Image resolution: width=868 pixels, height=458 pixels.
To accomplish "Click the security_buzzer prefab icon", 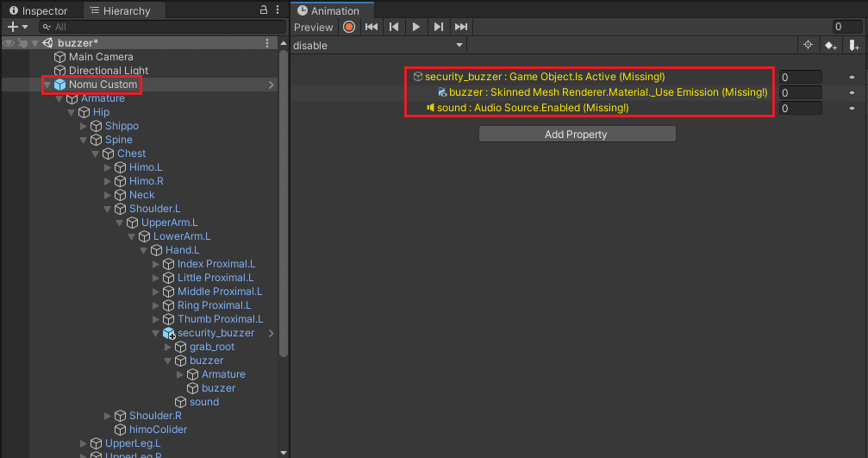I will click(x=169, y=333).
